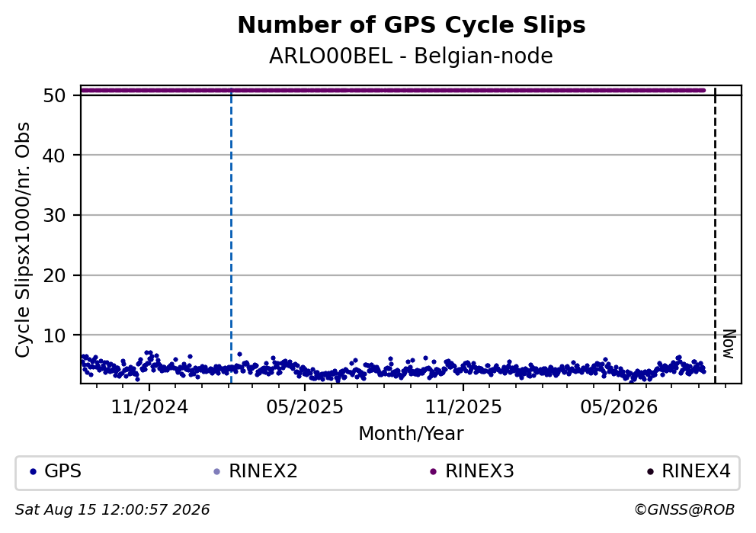Click the 'Month/Year' axis title
The height and width of the screenshot is (533, 756).
[x=411, y=434]
